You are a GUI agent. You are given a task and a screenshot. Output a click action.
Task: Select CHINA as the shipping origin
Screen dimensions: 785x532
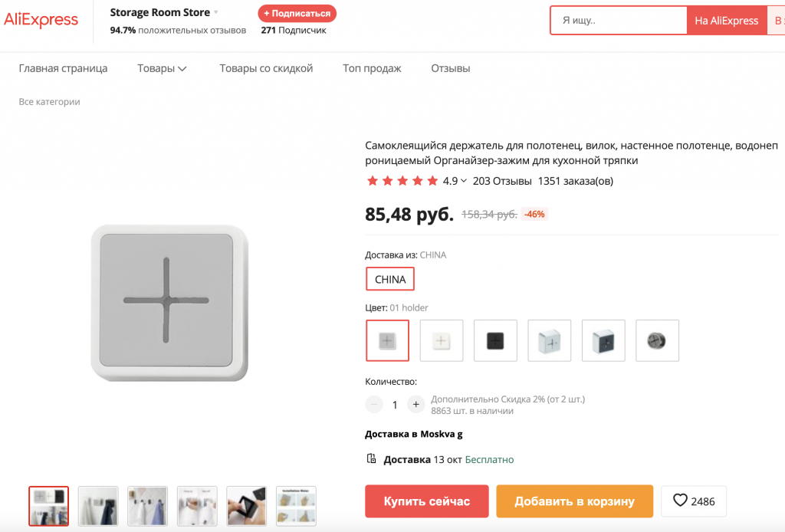point(390,279)
